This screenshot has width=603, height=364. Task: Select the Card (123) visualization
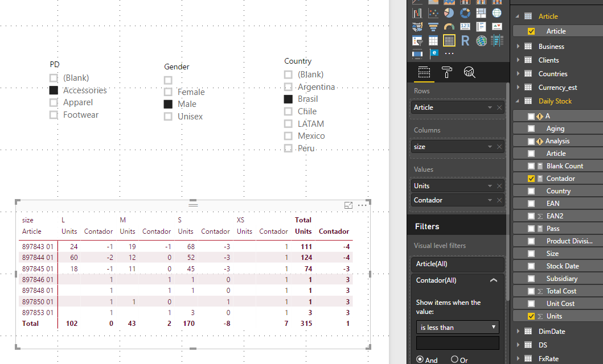tap(465, 27)
